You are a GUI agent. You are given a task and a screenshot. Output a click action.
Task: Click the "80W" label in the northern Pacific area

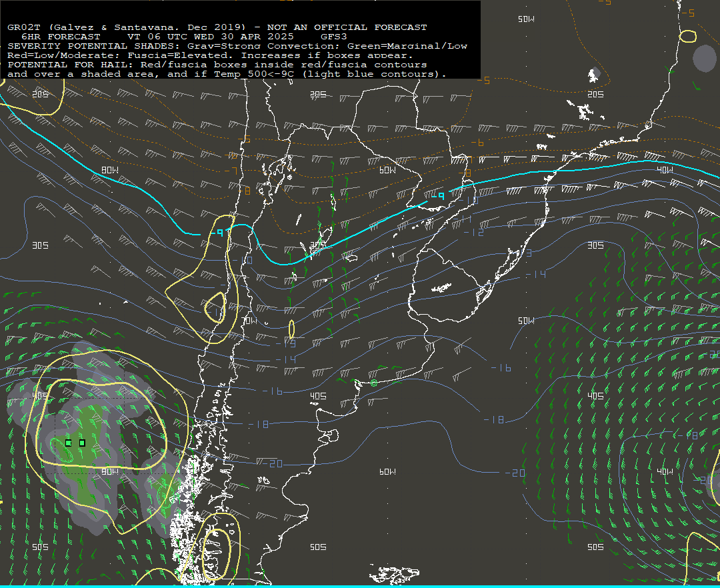[x=110, y=170]
